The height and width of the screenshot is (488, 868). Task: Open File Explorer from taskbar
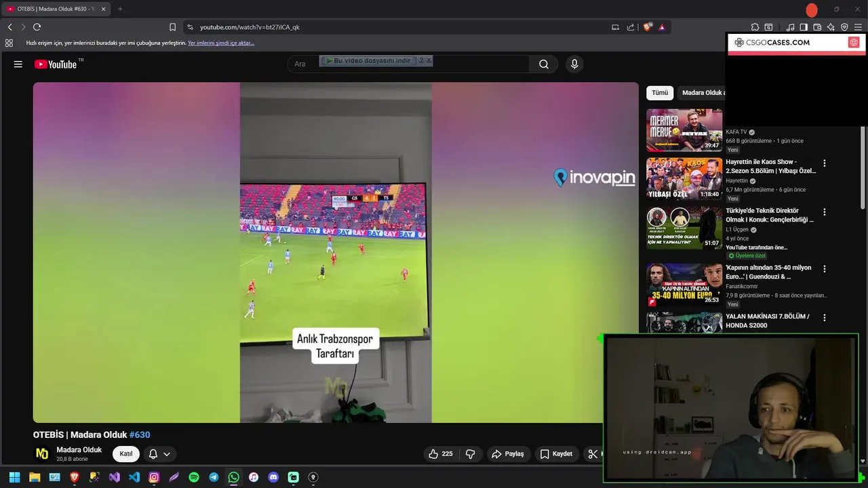click(x=35, y=477)
